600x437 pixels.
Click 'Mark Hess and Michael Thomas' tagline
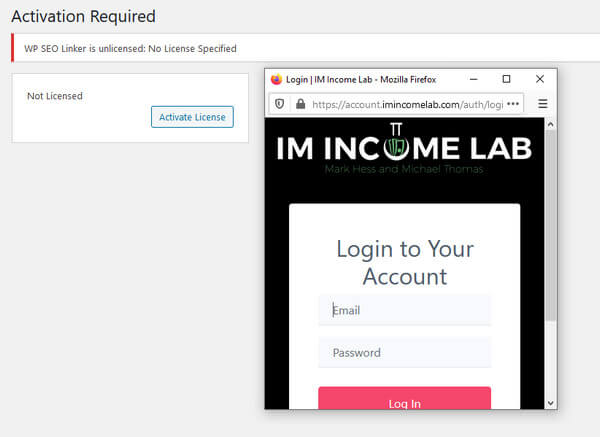click(x=404, y=169)
